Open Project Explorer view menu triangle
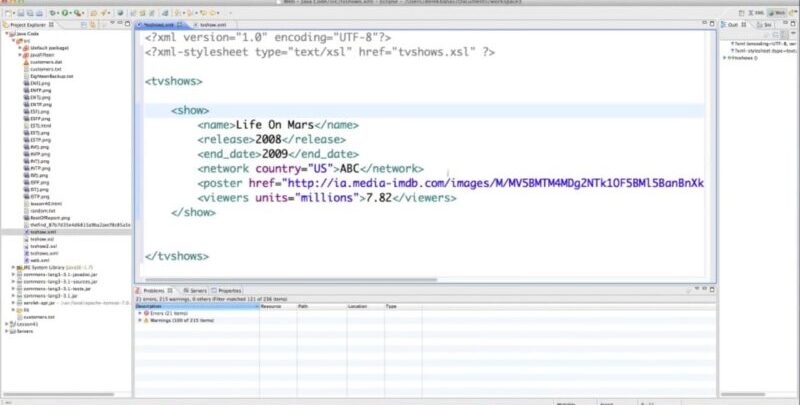The image size is (800, 405). pyautogui.click(x=112, y=24)
